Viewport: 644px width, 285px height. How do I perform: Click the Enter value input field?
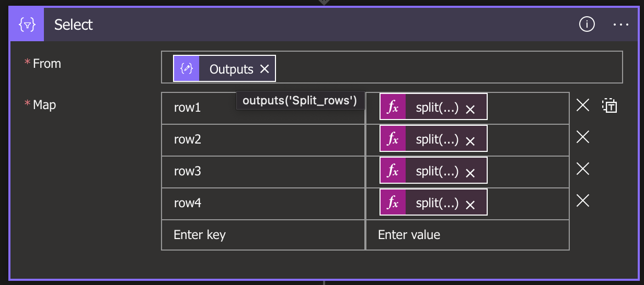(467, 235)
